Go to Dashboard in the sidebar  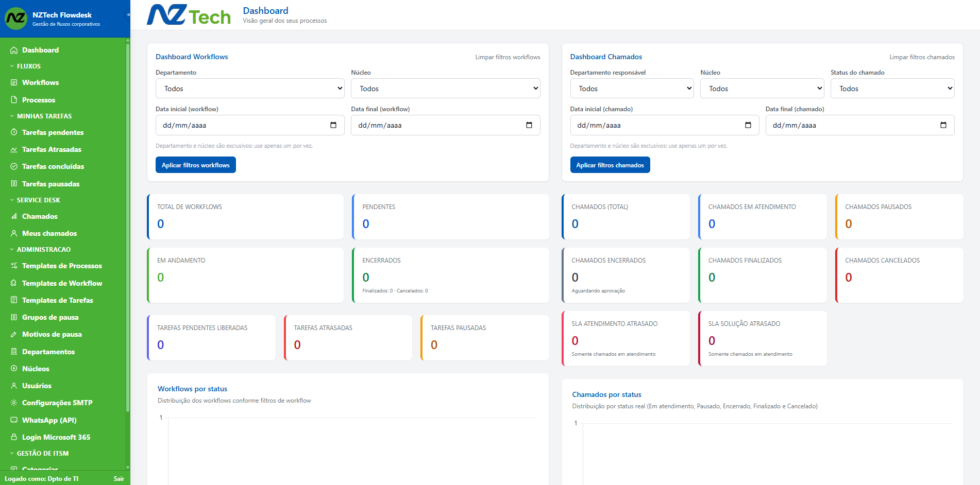[40, 50]
